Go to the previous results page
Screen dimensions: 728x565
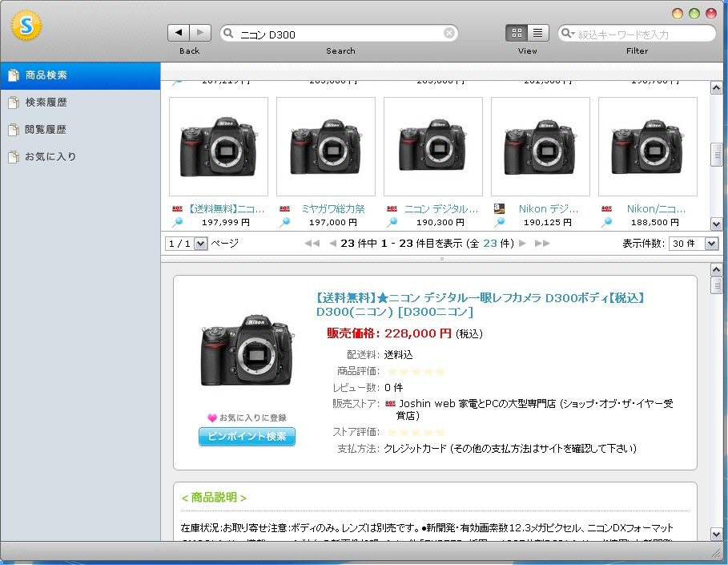pos(332,243)
